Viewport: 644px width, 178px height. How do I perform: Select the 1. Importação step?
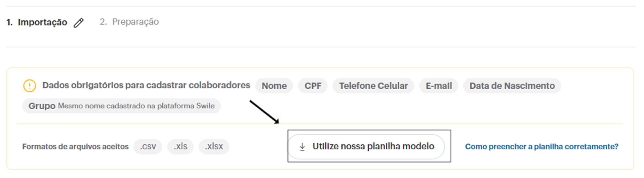coord(37,22)
